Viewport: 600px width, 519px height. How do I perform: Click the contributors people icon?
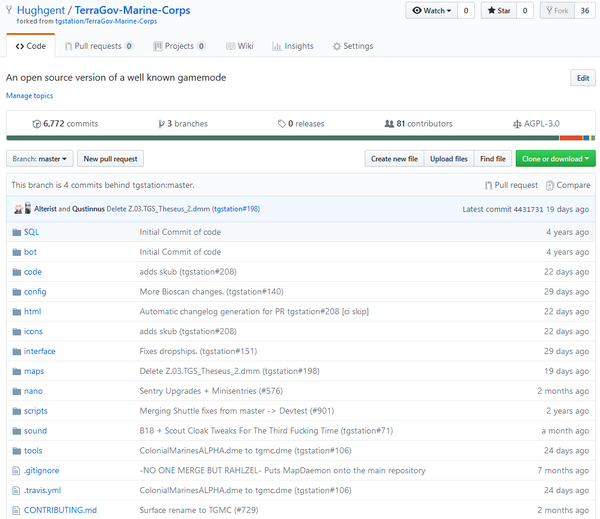point(389,124)
